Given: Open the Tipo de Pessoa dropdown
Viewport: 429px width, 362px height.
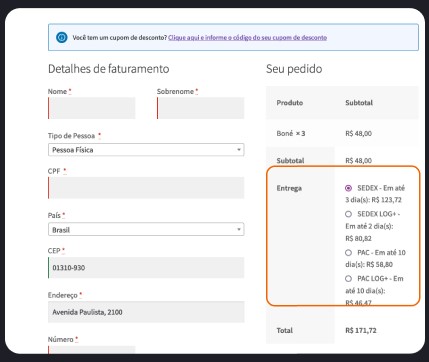Looking at the screenshot, I should [x=146, y=150].
